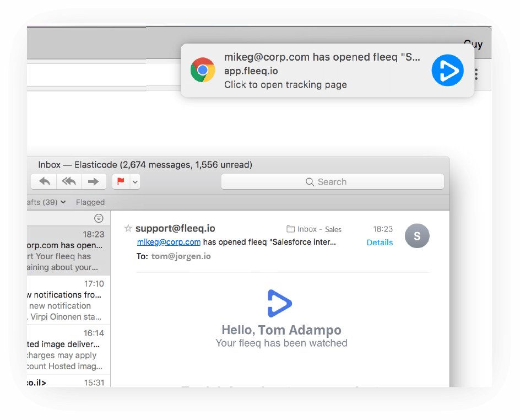Open Chrome's three-dot menu
This screenshot has width=520, height=420.
point(476,74)
